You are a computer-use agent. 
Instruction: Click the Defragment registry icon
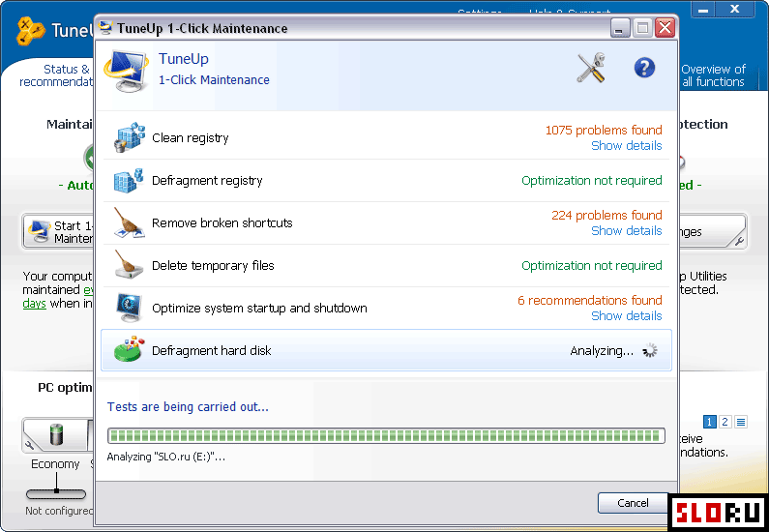click(129, 180)
